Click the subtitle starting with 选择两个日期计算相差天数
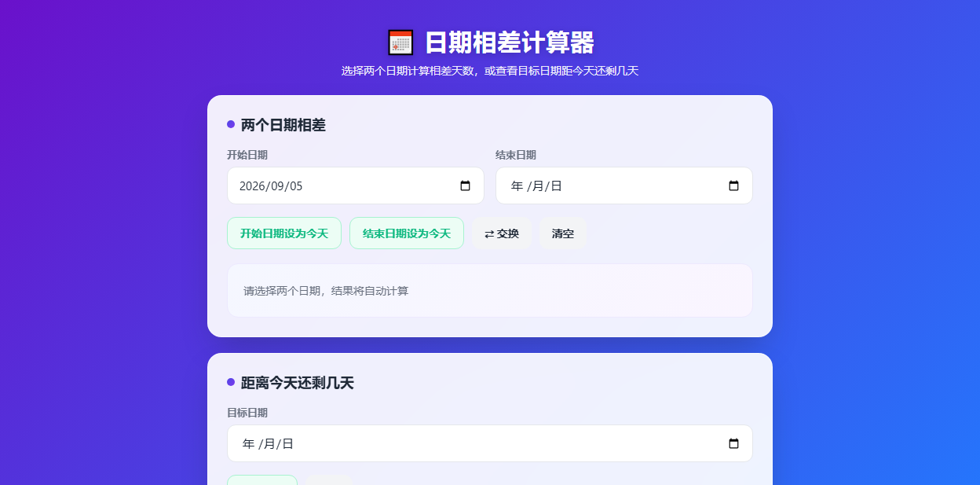This screenshot has height=485, width=980. (490, 71)
